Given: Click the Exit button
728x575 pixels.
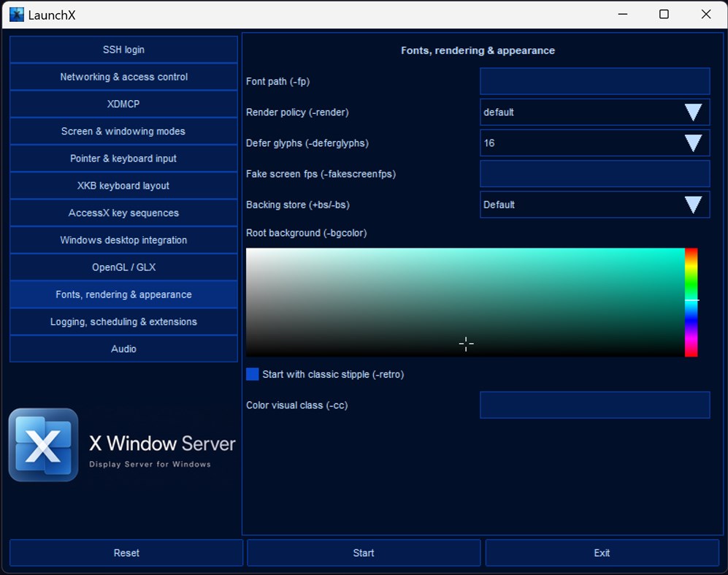Looking at the screenshot, I should tap(602, 552).
